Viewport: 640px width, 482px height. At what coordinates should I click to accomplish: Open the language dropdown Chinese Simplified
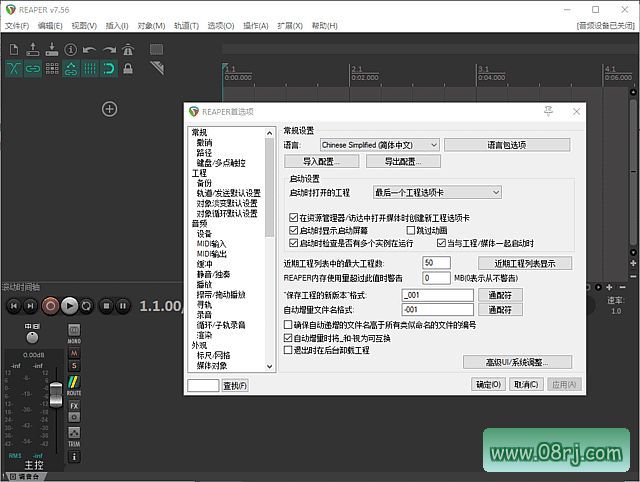pyautogui.click(x=380, y=145)
